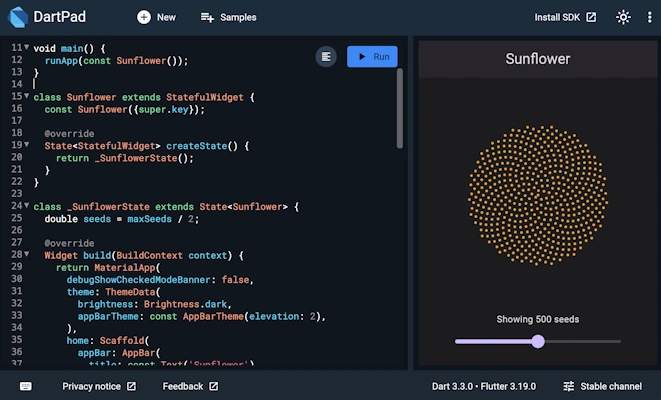Click the New menu label

tap(166, 17)
